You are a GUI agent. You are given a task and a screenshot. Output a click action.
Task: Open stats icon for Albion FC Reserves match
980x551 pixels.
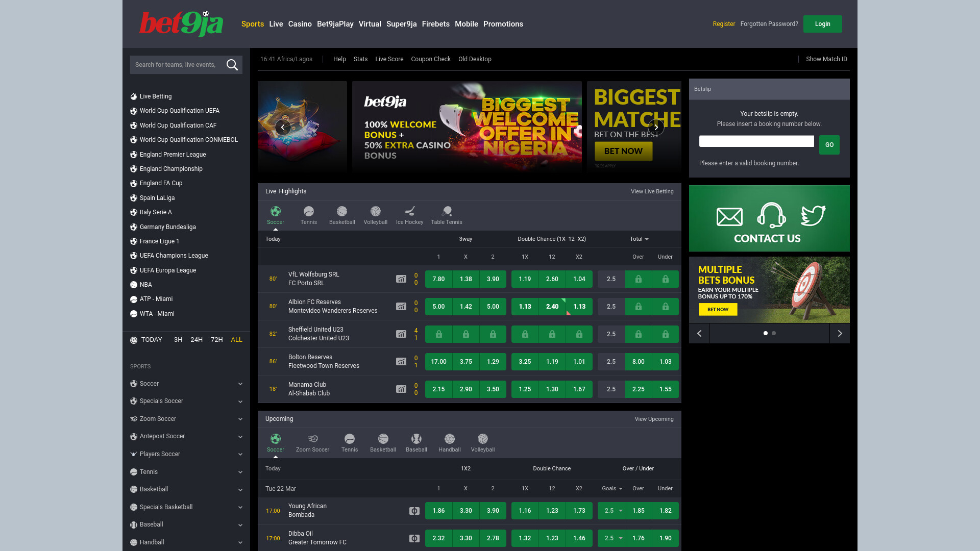click(x=401, y=307)
